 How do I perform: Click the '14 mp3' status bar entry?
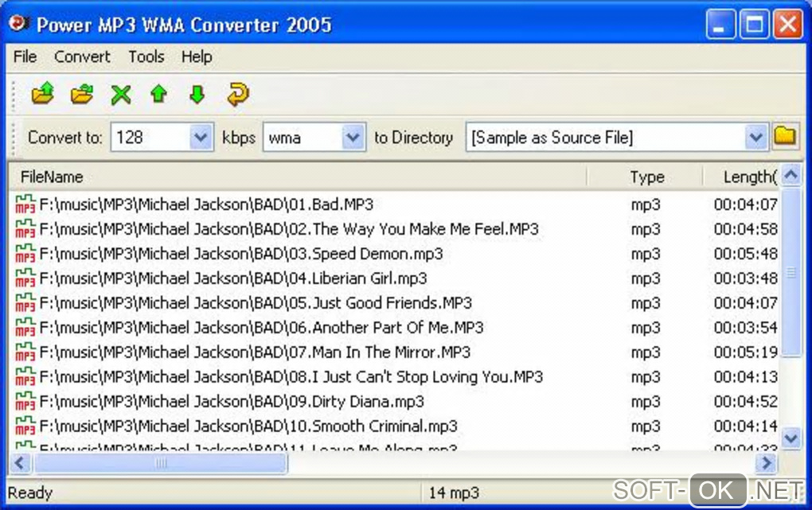454,492
